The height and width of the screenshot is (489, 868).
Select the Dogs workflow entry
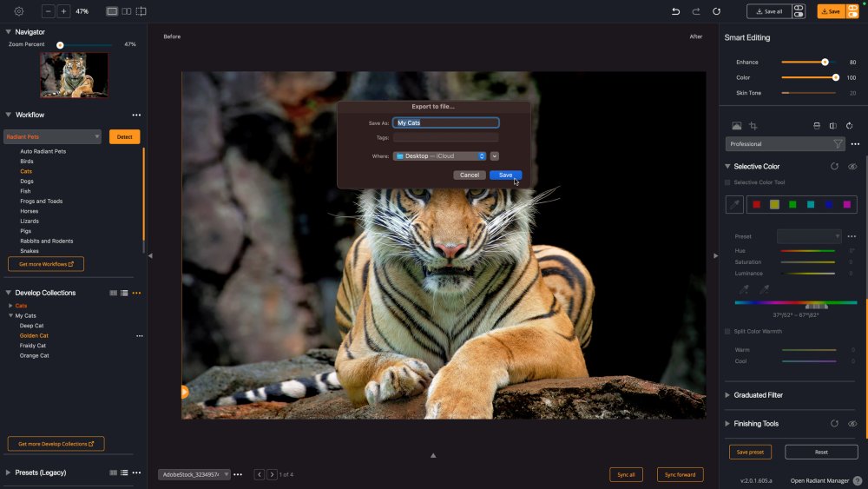point(27,181)
